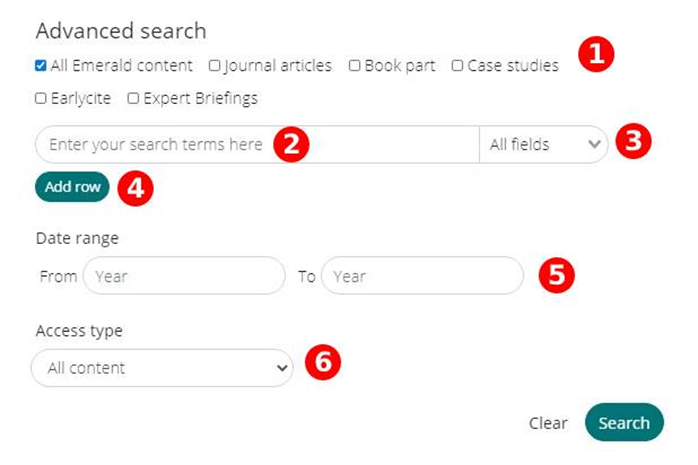This screenshot has width=698, height=465.
Task: Click the red number 3 marker
Action: coord(633,141)
